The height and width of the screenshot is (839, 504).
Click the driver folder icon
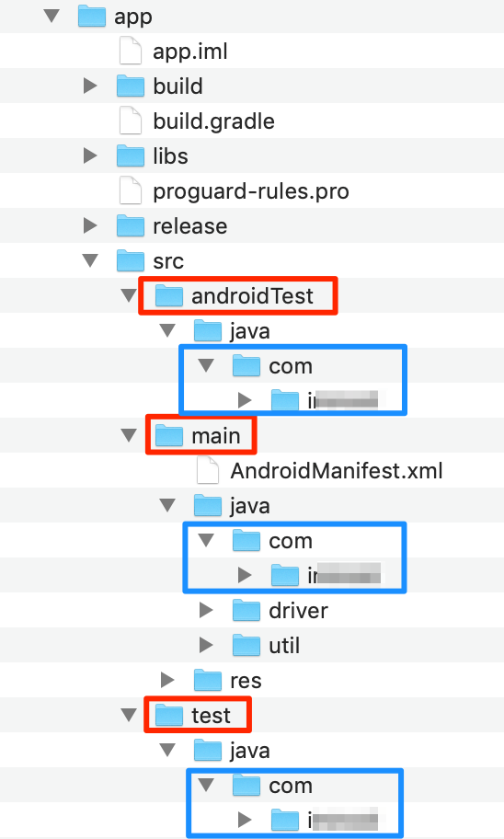click(246, 610)
